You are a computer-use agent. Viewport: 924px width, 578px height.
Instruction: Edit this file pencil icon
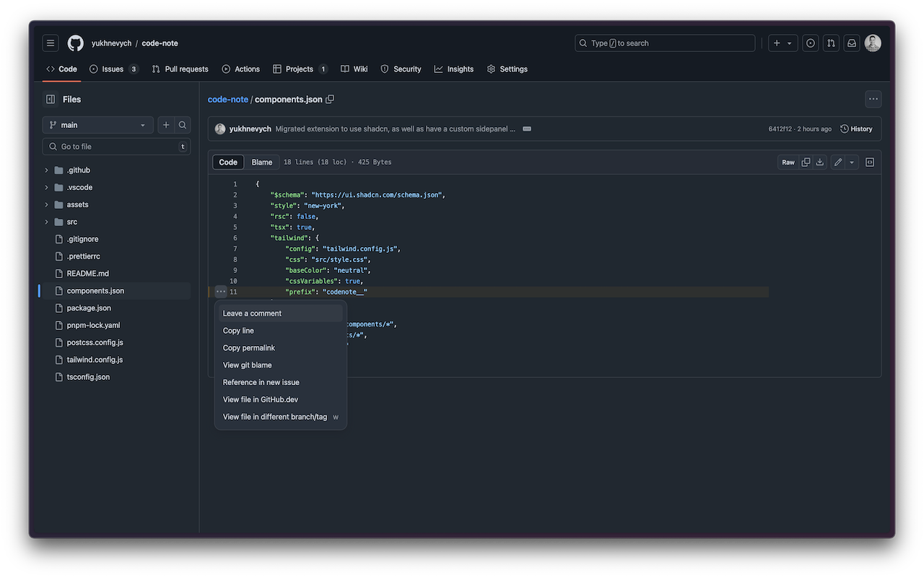click(838, 163)
